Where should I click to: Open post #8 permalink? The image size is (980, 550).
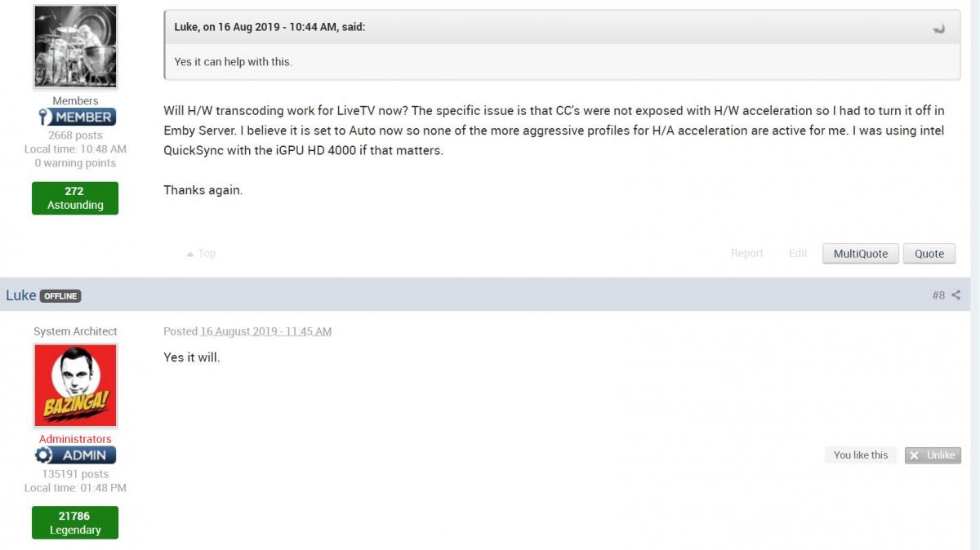[938, 295]
